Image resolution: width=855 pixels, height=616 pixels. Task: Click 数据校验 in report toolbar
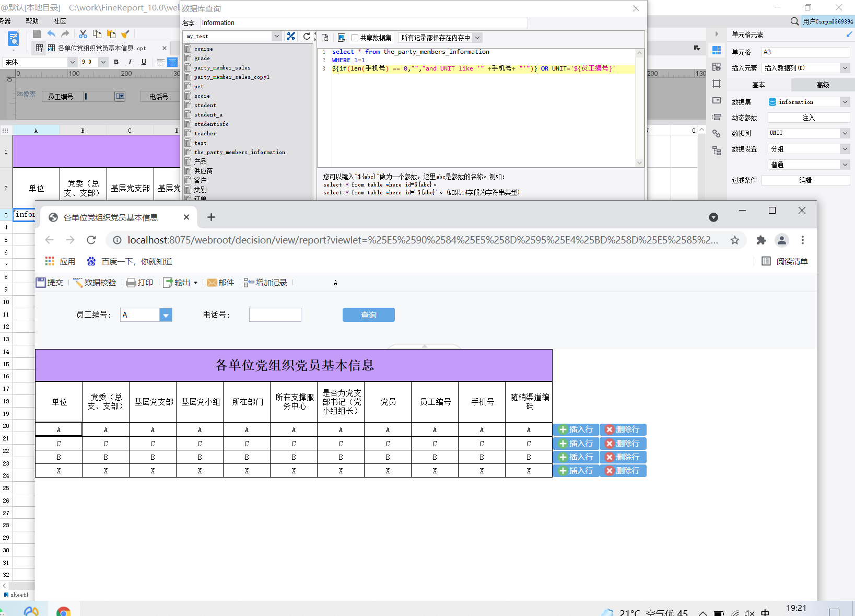(95, 283)
